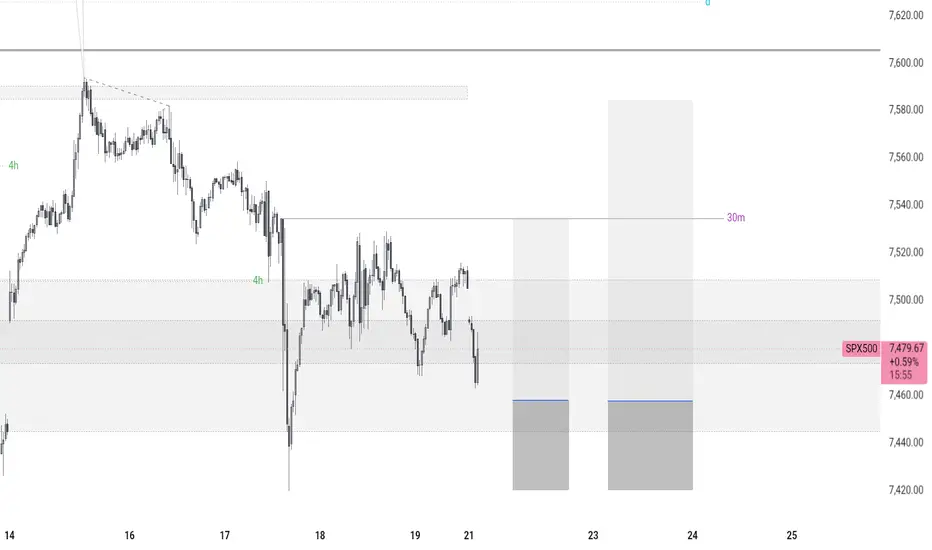The height and width of the screenshot is (550, 932).
Task: Select the purple 30m level label
Action: pyautogui.click(x=735, y=218)
